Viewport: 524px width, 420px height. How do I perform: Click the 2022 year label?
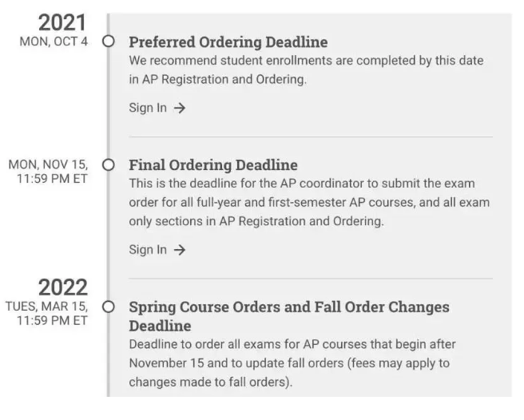coord(63,287)
